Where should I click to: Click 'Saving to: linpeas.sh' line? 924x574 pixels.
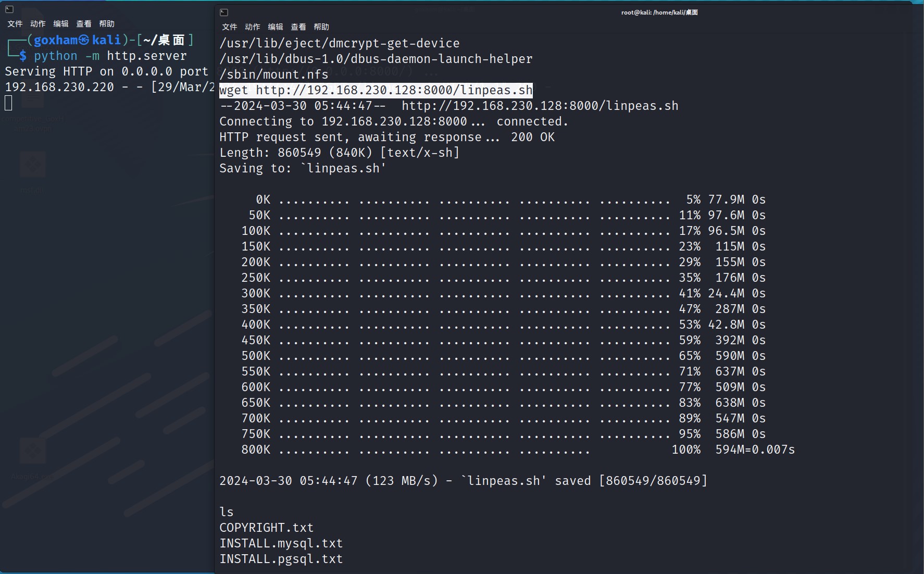[303, 168]
